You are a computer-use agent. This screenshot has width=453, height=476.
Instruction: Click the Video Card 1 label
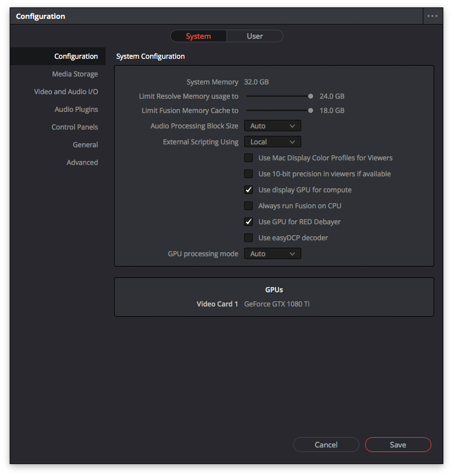click(x=217, y=304)
